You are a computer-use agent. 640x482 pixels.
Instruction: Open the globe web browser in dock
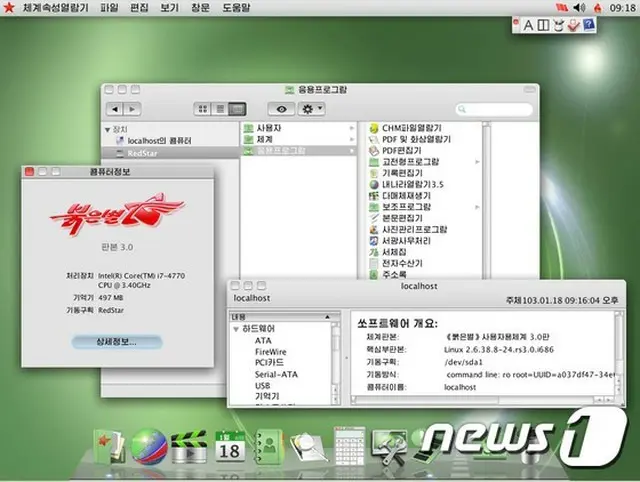pos(149,447)
